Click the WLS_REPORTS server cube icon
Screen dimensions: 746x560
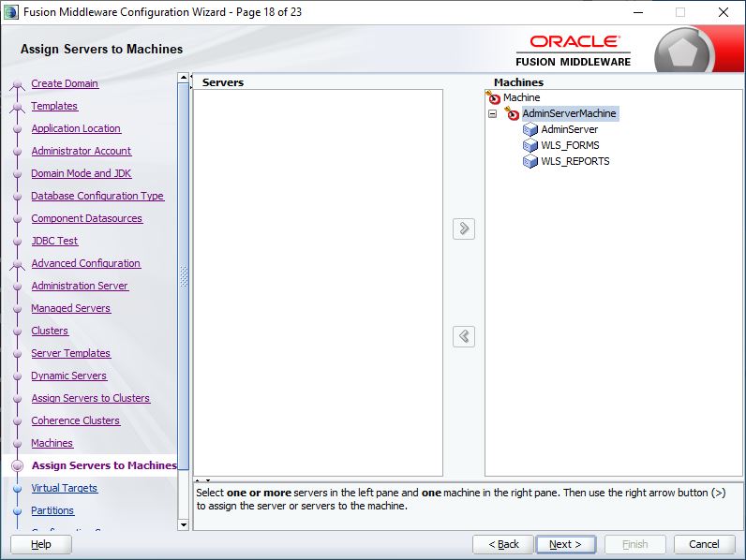(530, 161)
